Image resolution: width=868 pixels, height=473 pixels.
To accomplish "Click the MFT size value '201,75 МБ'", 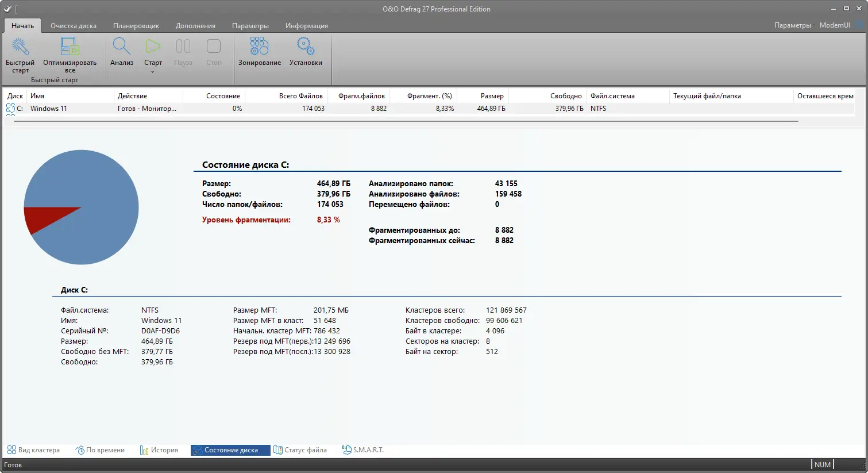I will coord(331,310).
